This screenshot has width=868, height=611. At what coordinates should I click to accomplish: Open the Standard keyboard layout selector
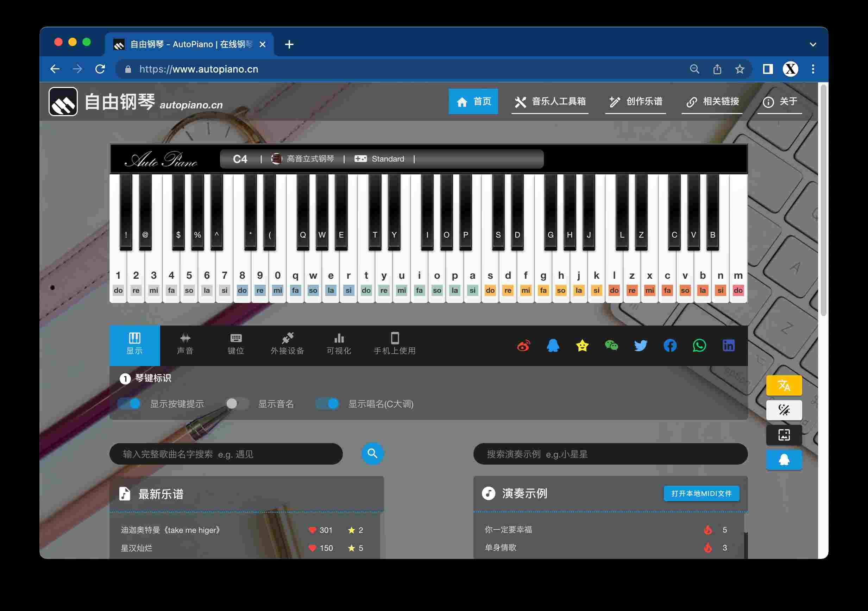point(379,159)
